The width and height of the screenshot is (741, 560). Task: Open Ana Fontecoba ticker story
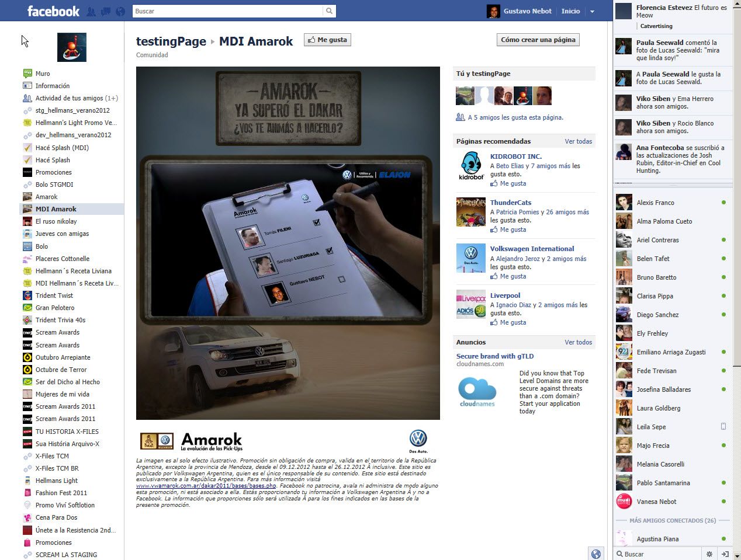(x=672, y=159)
